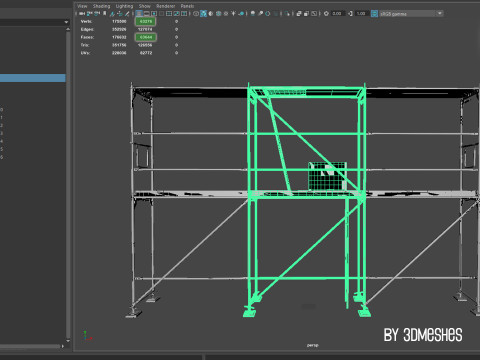The image size is (480, 360).
Task: Select the green highlighted scaffold section
Action: point(306,200)
